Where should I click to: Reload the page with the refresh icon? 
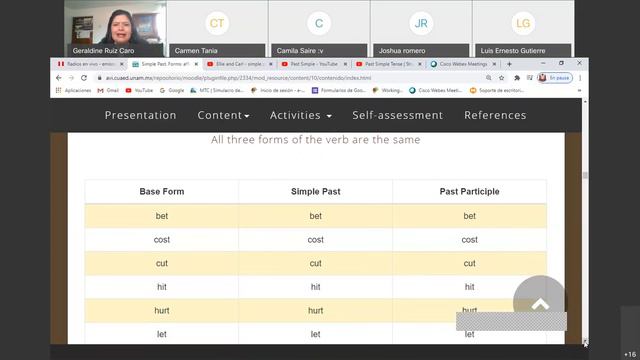click(x=84, y=78)
